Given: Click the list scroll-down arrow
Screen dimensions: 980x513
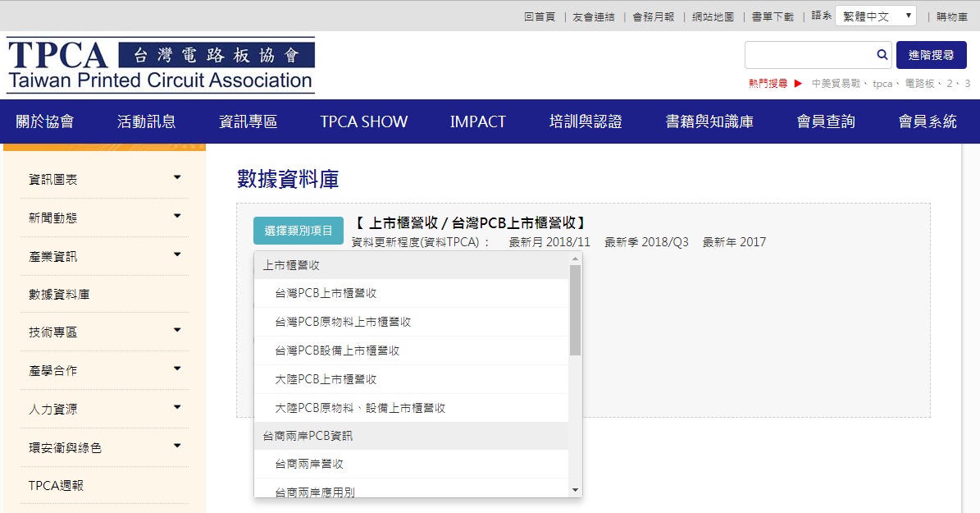Looking at the screenshot, I should (x=575, y=491).
